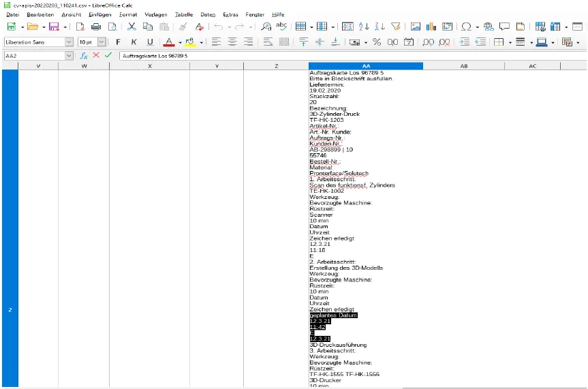Open the Datei menu
The image size is (588, 389).
tap(12, 14)
